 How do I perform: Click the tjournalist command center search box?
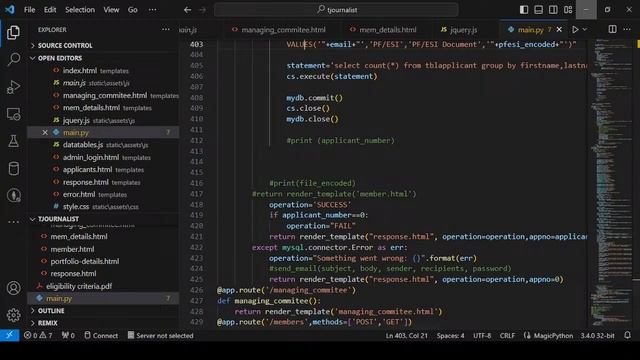[x=336, y=10]
